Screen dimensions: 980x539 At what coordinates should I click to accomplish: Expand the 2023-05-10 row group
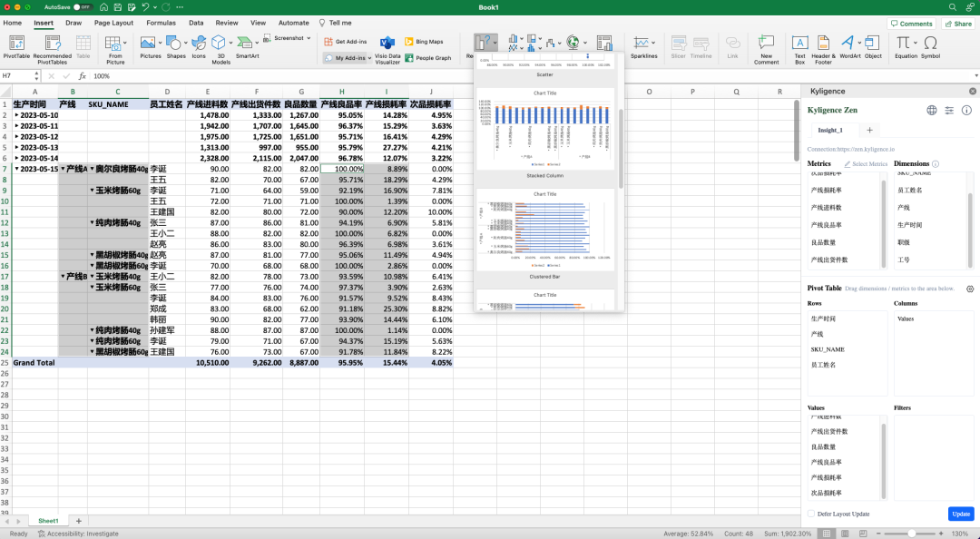[x=17, y=115]
